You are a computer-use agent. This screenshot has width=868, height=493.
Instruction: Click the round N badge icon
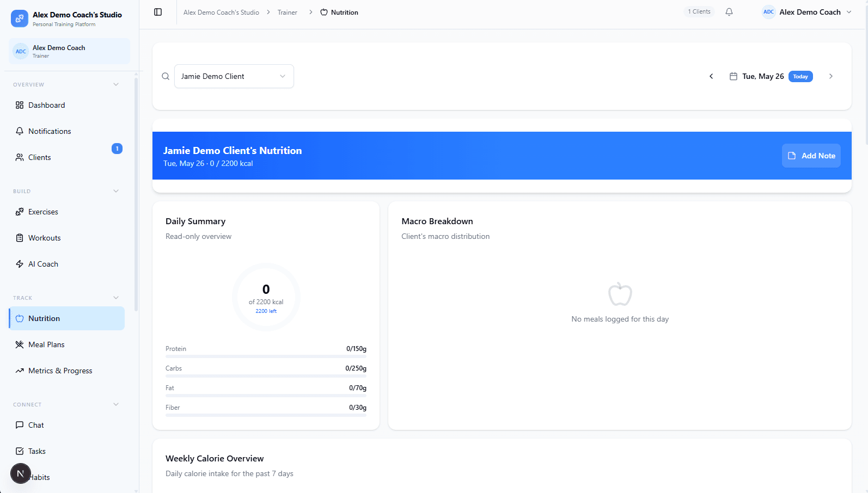[x=21, y=473]
